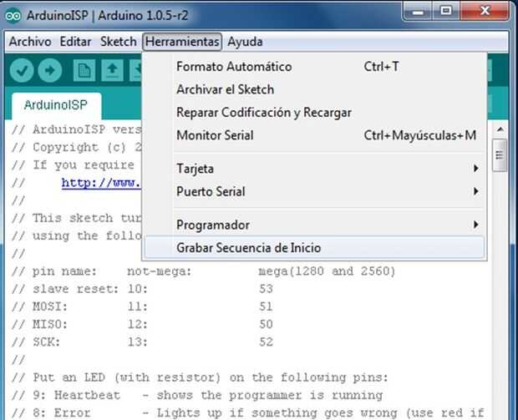Switch to the ArduinoISP tab
This screenshot has height=420, width=518.
[x=56, y=105]
